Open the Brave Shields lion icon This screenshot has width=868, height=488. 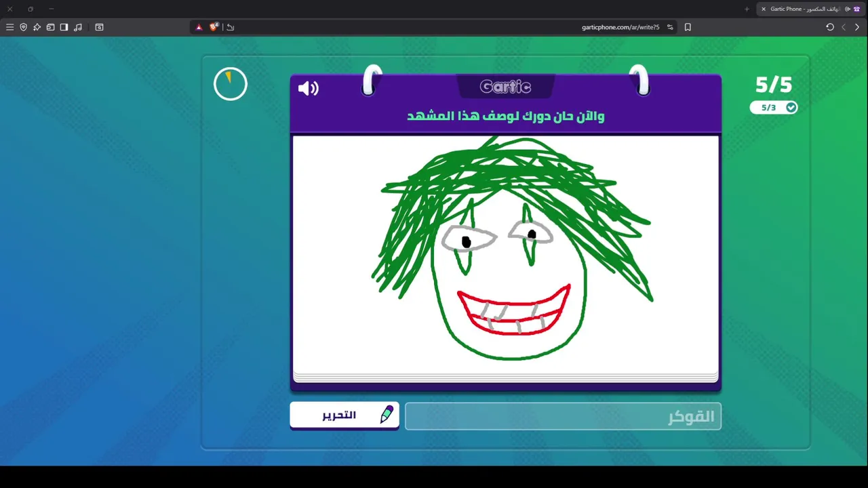[x=214, y=27]
